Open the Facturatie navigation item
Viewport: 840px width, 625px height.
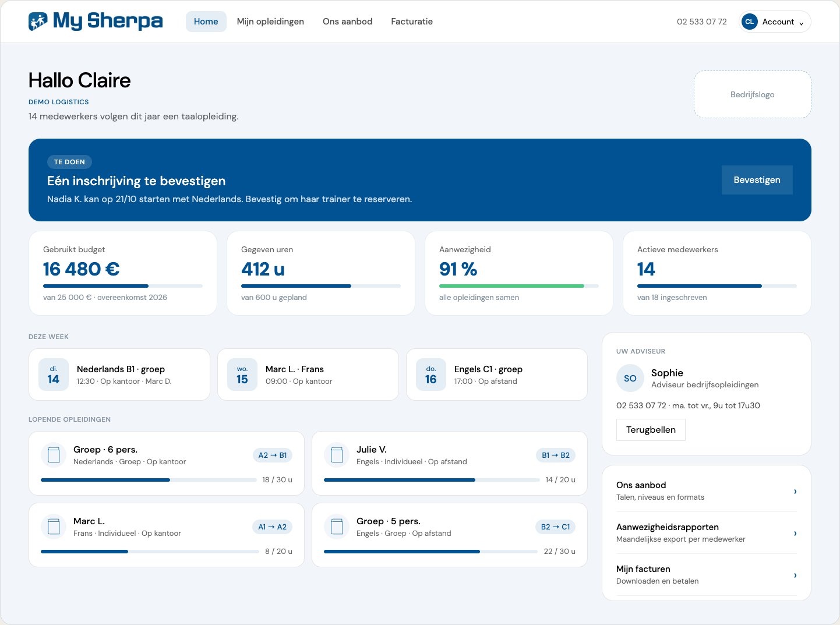click(412, 22)
